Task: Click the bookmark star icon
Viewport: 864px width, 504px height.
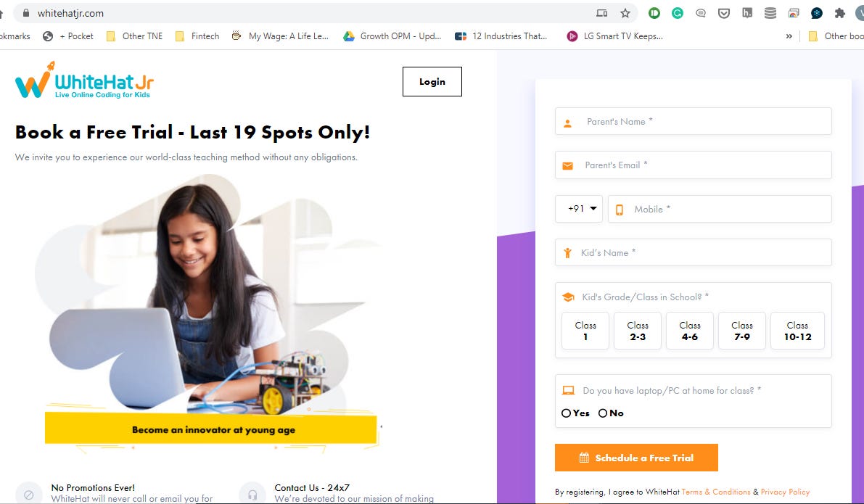Action: [x=625, y=13]
